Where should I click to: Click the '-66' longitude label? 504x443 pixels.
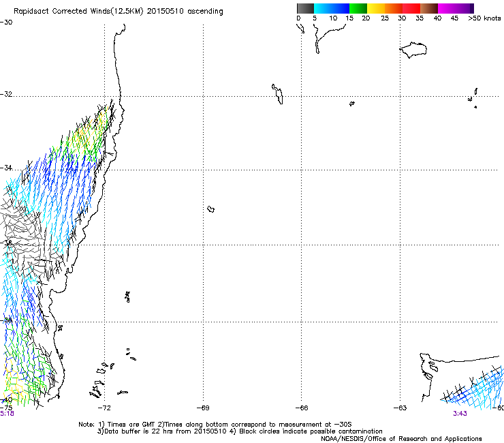tap(302, 408)
